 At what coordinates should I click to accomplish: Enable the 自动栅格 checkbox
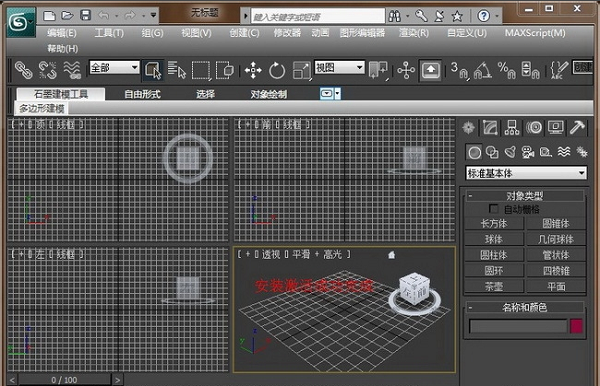click(x=494, y=209)
